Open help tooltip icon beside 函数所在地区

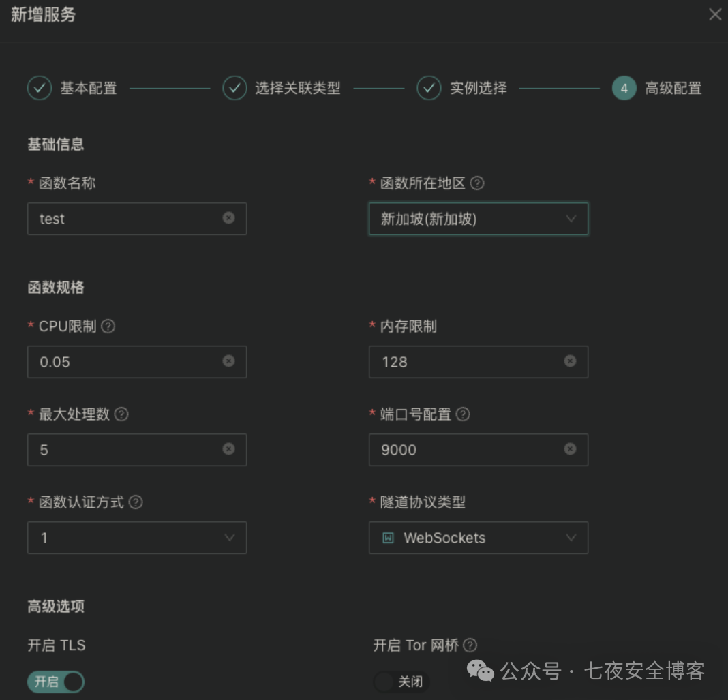477,183
